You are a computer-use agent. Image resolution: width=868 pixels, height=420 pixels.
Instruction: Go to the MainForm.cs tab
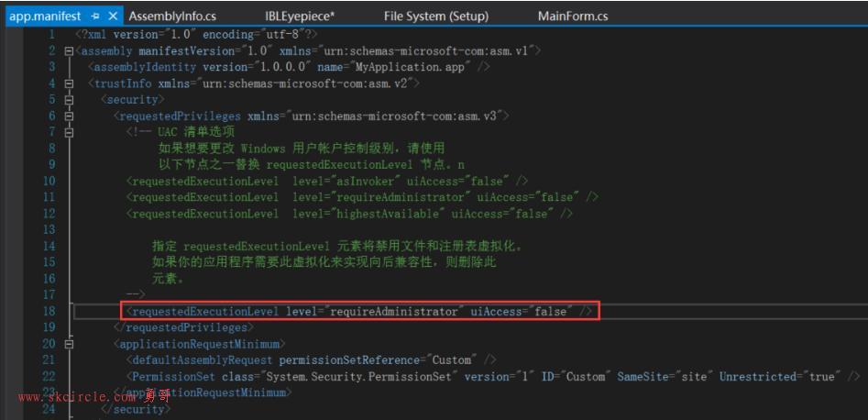click(x=573, y=17)
